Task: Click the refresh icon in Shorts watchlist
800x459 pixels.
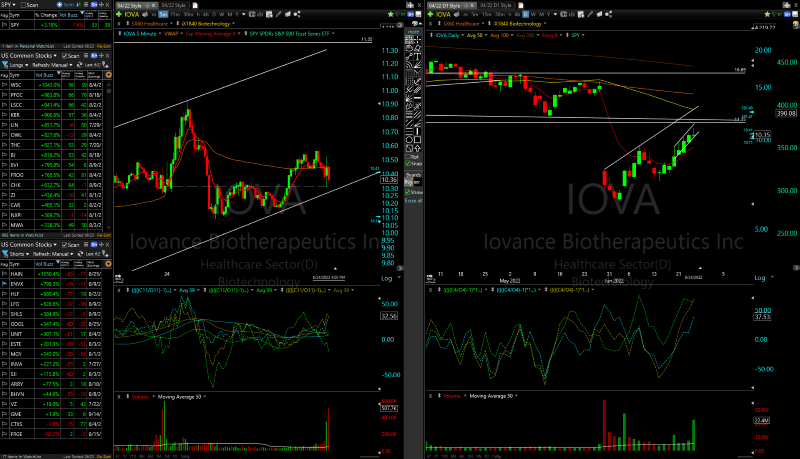Action: click(x=80, y=253)
